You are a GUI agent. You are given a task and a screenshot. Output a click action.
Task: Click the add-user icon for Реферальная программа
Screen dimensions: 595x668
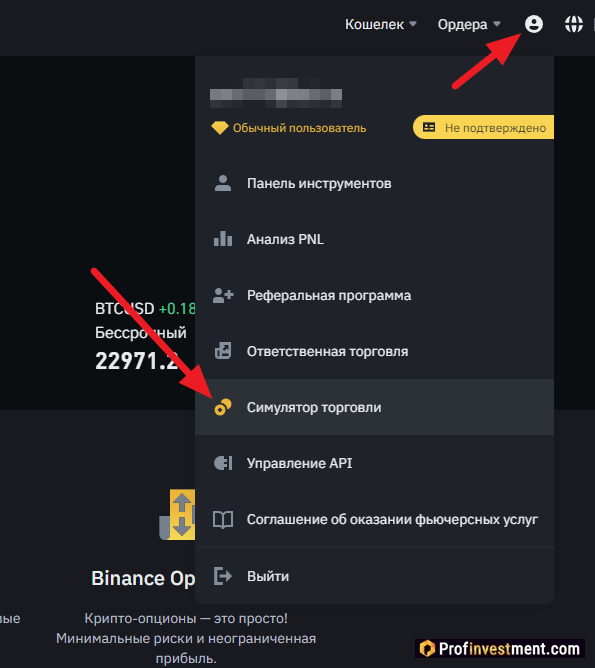pyautogui.click(x=223, y=295)
